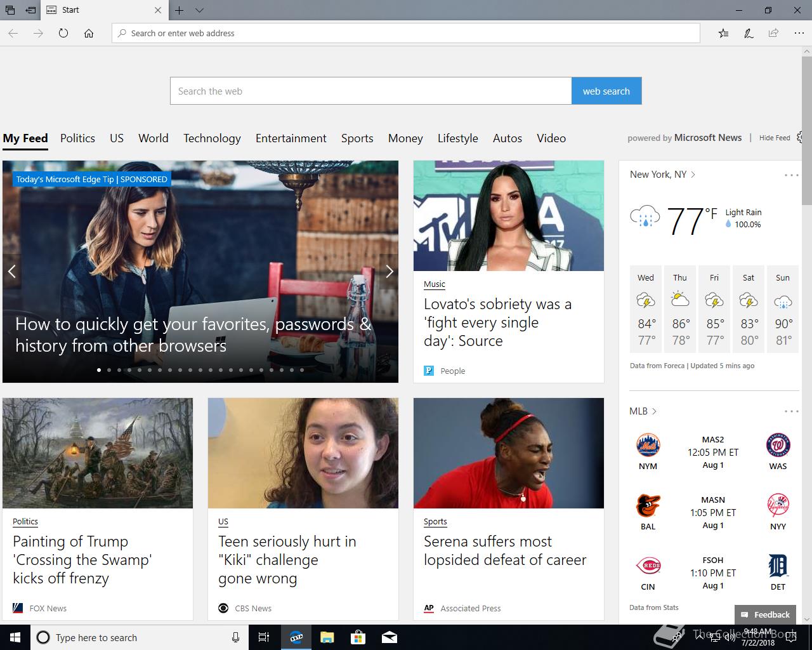Open the Entertainment tab
Screen dimensions: 812x650
291,138
